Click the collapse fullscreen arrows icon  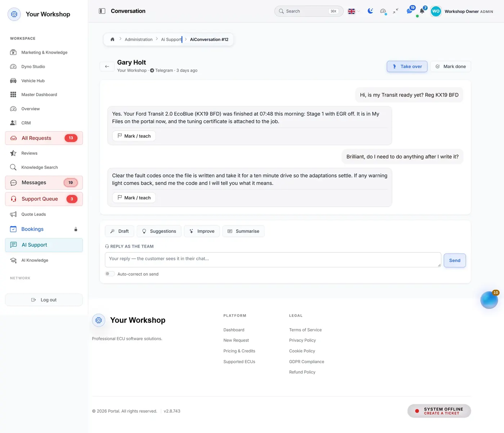coord(396,11)
